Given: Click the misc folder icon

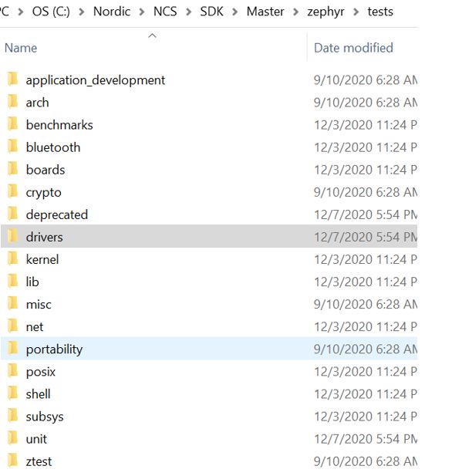Looking at the screenshot, I should (13, 304).
